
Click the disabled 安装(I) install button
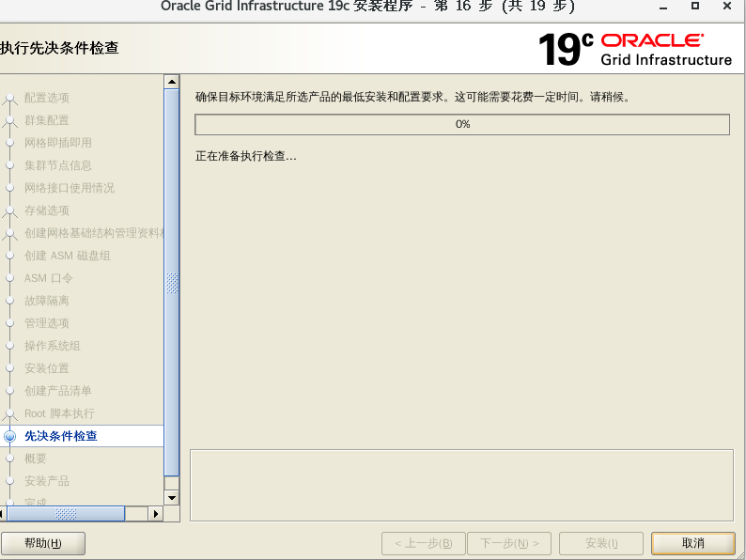(601, 543)
